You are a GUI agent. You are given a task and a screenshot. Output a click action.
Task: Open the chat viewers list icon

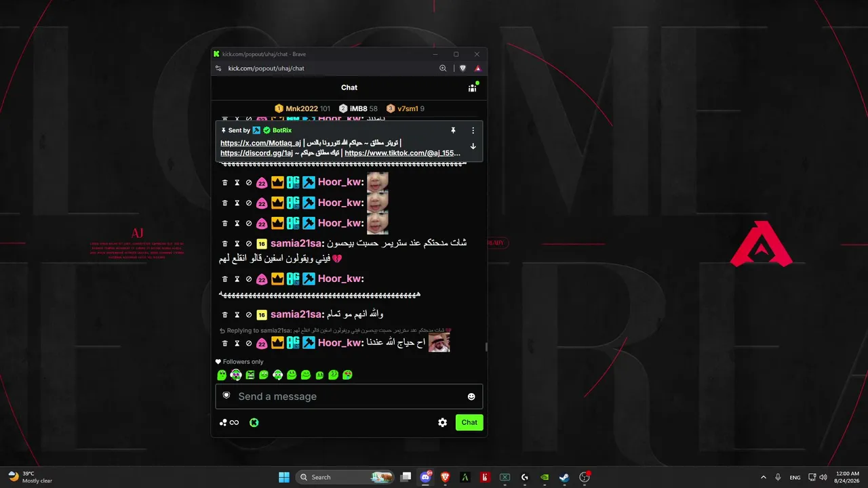pos(473,87)
